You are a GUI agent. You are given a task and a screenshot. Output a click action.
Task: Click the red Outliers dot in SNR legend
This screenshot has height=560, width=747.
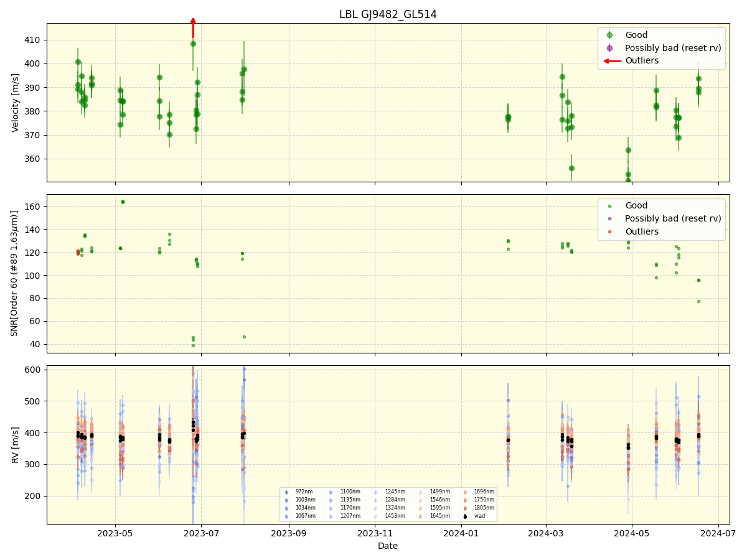coord(609,231)
